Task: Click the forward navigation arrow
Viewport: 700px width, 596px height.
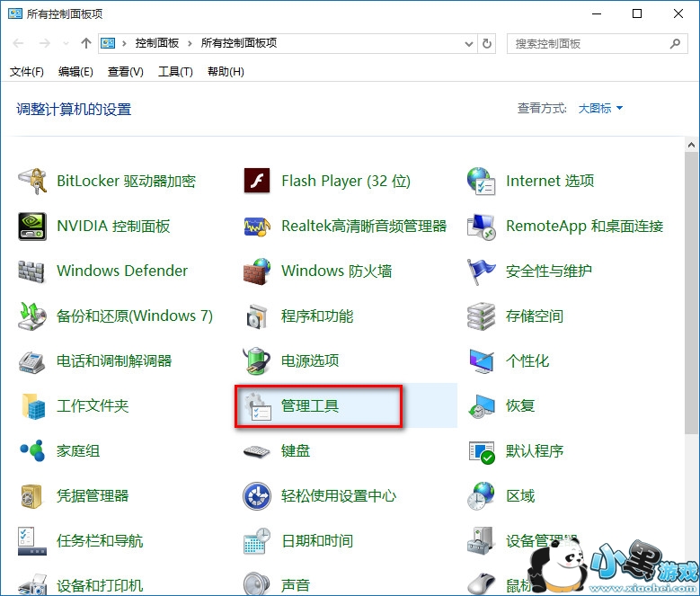Action: coord(45,43)
